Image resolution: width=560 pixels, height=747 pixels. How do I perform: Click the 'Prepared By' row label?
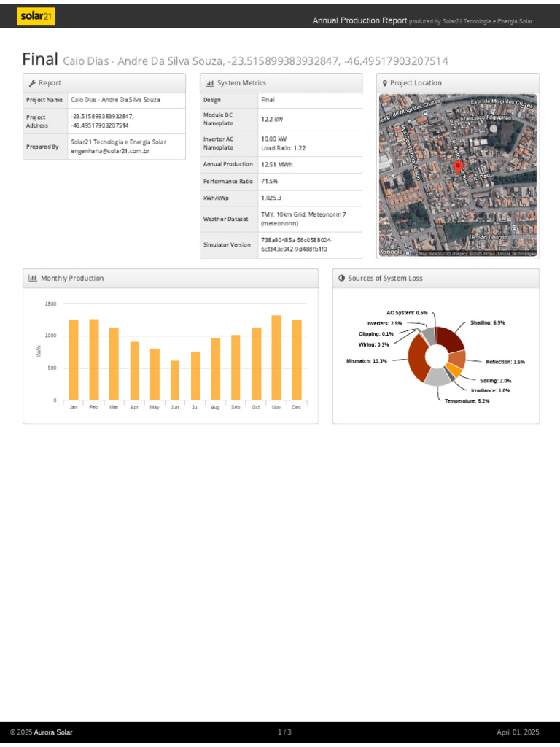(42, 147)
